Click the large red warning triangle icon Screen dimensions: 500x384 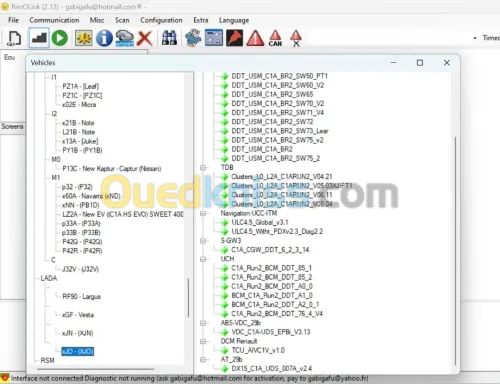(255, 38)
